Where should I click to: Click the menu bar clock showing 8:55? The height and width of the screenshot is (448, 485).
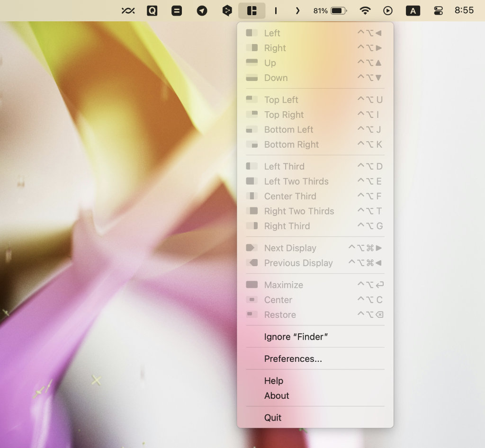point(464,10)
